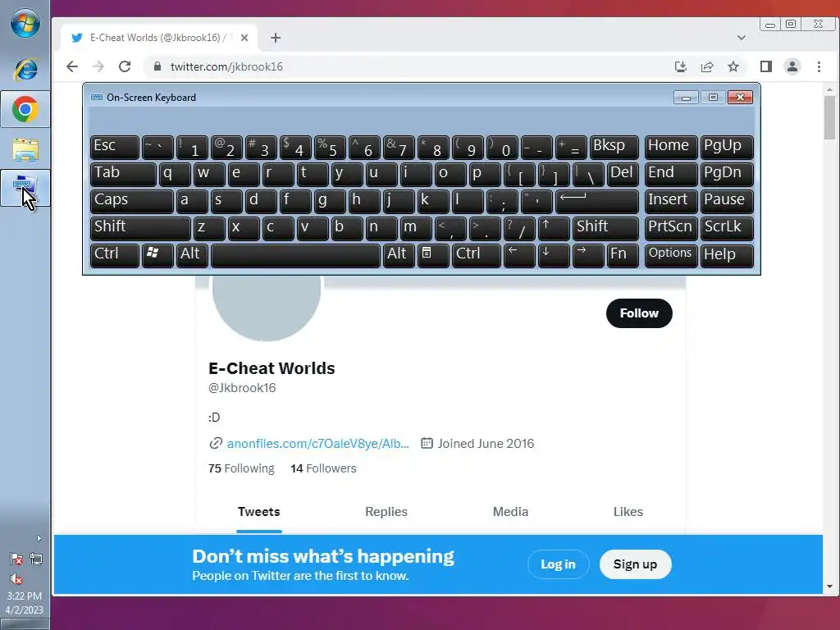Click the page vertical scrollbar thumb
The width and height of the screenshot is (840, 630).
coord(829,118)
